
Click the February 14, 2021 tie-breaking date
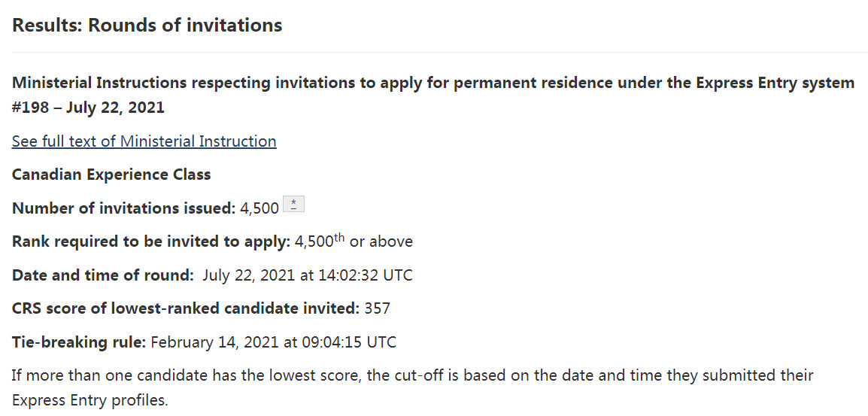click(x=214, y=342)
